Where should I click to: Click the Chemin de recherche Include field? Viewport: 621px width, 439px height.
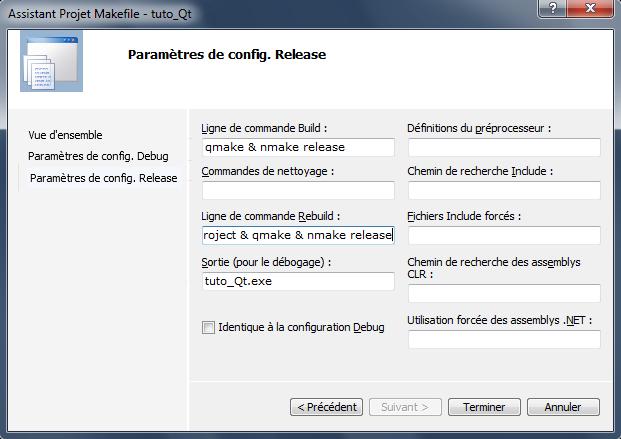[x=503, y=191]
